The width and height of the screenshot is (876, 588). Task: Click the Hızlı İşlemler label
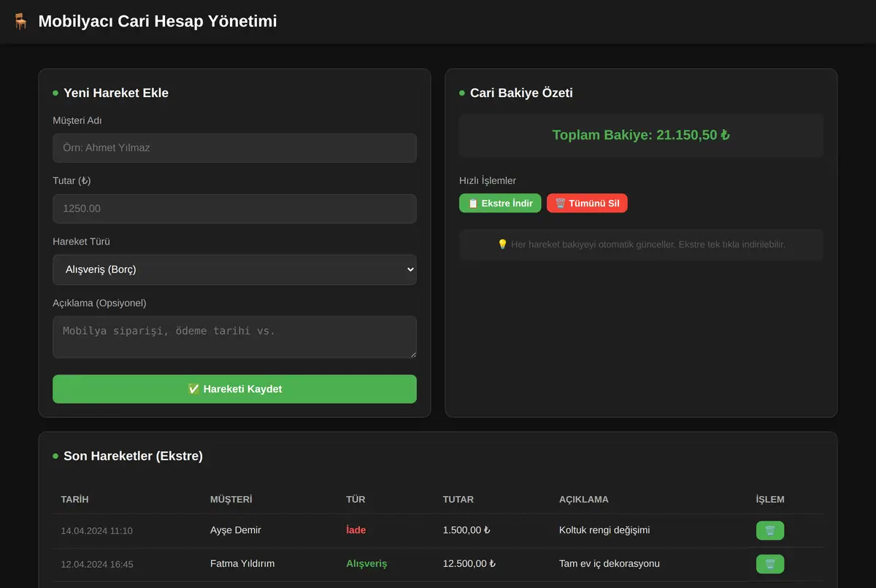488,181
